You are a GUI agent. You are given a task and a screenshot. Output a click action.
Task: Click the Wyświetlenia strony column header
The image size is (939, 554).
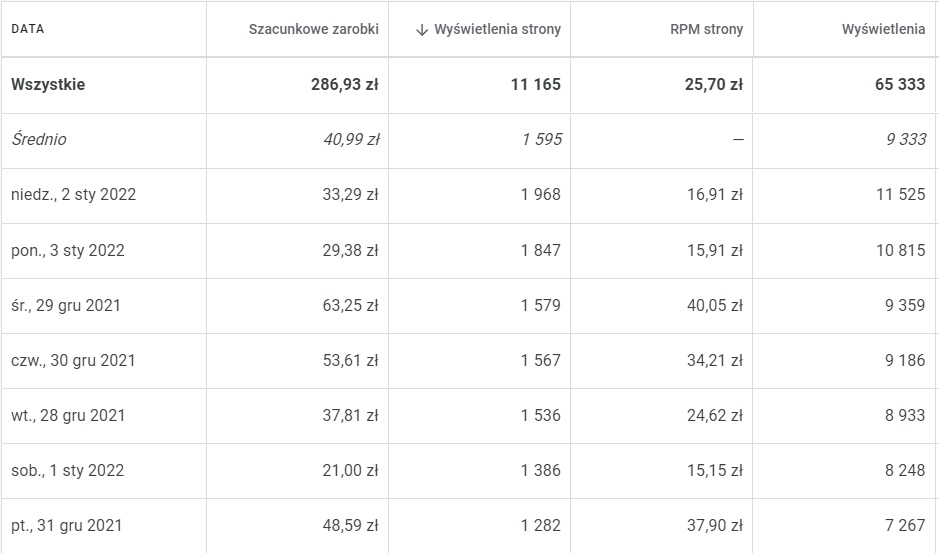tap(497, 30)
